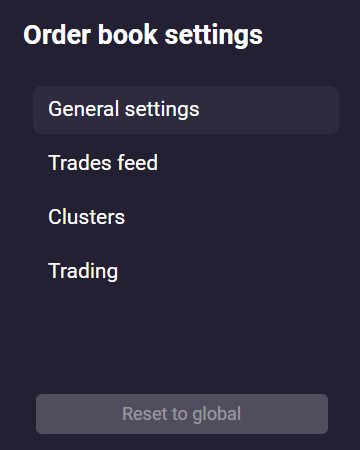Viewport: 360px width, 450px height.
Task: Click the Reset to global button
Action: [x=182, y=414]
